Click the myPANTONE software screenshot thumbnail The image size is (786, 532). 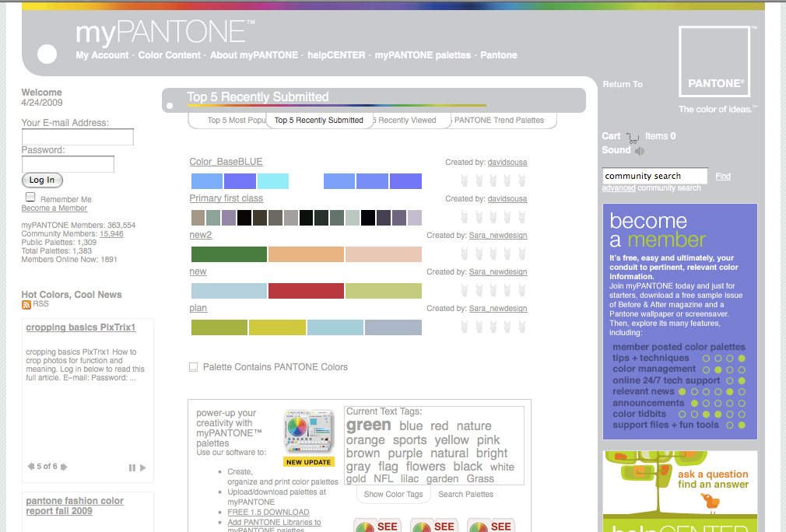coord(308,432)
